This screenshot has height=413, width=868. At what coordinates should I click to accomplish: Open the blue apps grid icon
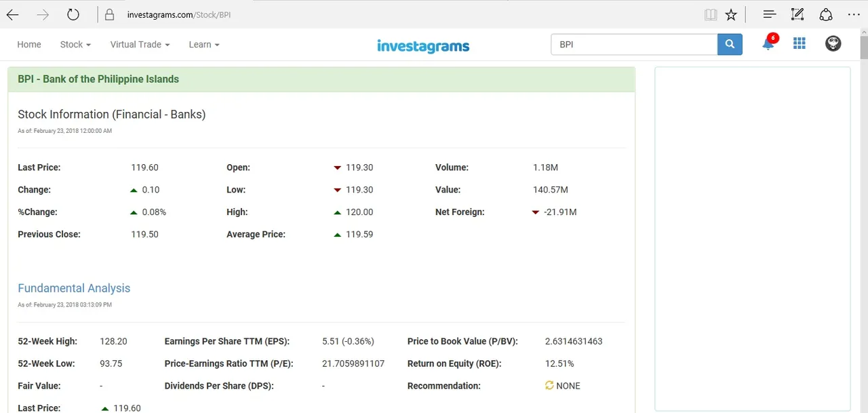(x=800, y=43)
